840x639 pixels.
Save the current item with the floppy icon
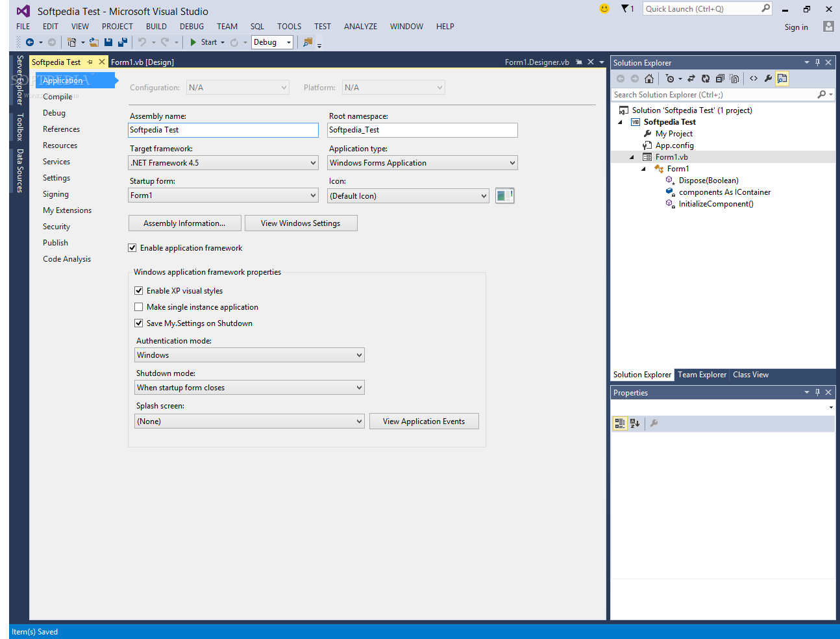coord(108,42)
